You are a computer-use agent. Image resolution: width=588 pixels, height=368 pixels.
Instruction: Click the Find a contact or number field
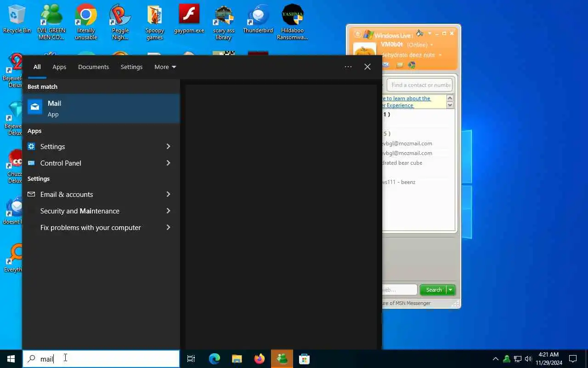420,85
